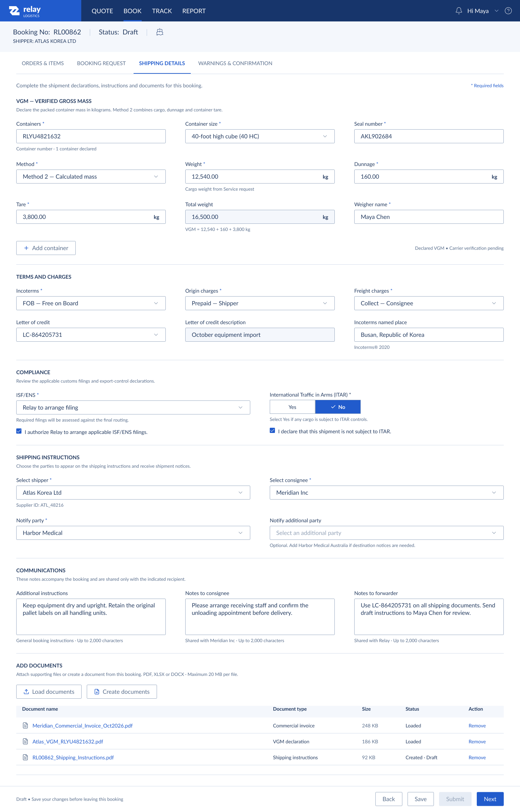Open the RL00862_Shipping_Instructions.pdf link
This screenshot has height=812, width=520.
(x=73, y=757)
